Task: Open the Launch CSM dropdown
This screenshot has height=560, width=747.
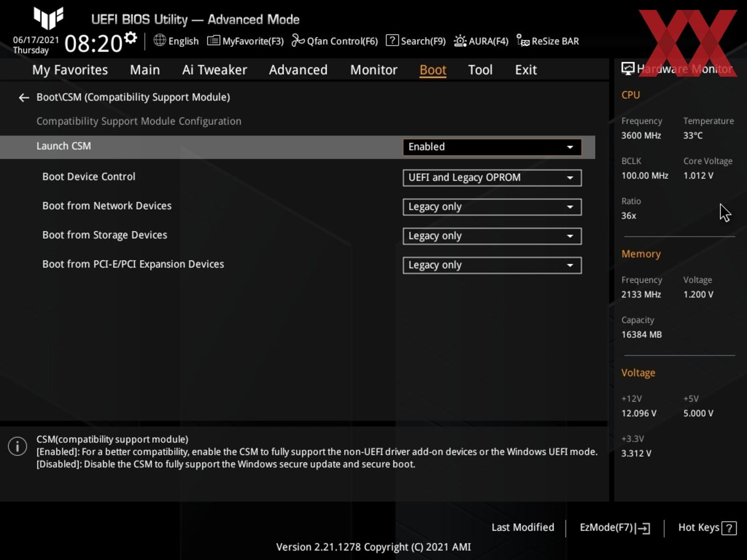Action: pyautogui.click(x=492, y=147)
